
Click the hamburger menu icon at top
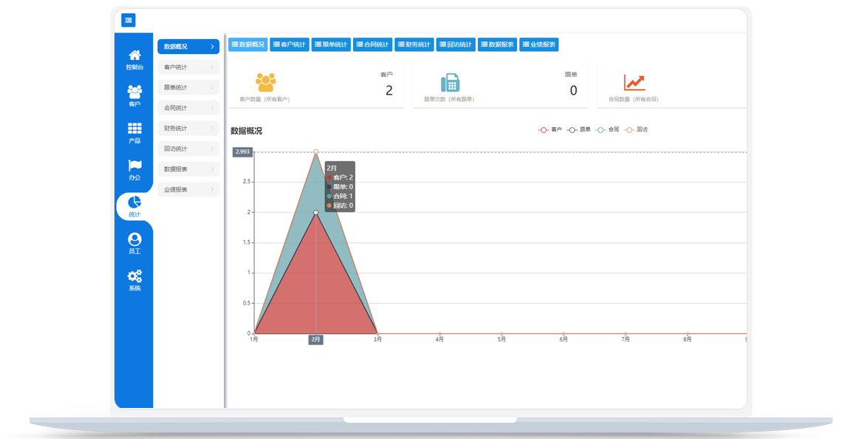tap(129, 20)
